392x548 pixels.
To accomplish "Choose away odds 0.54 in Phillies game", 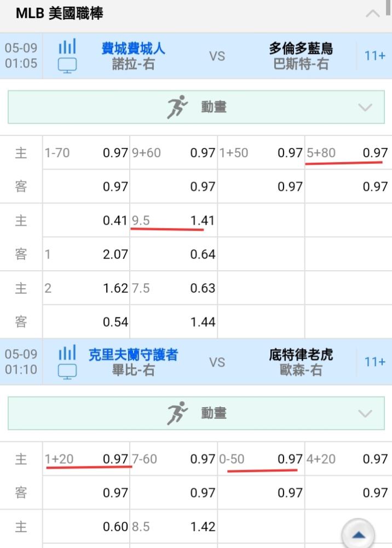I will (x=86, y=322).
